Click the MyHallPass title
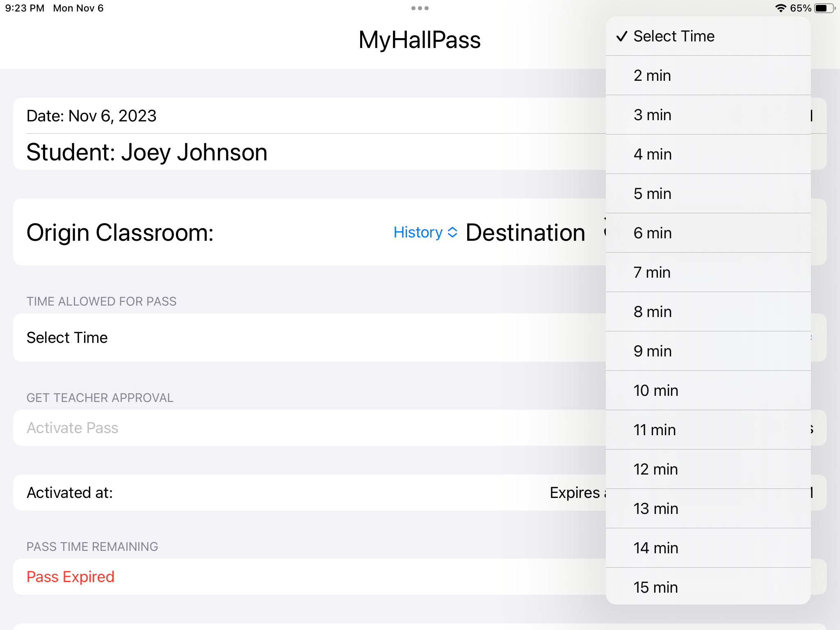This screenshot has width=840, height=630. pyautogui.click(x=420, y=40)
